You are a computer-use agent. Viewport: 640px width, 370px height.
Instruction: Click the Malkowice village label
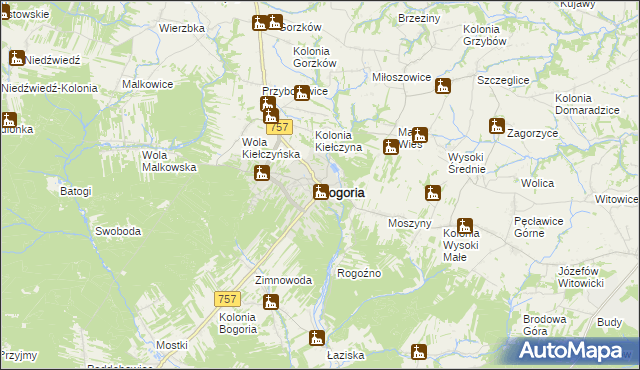click(148, 84)
